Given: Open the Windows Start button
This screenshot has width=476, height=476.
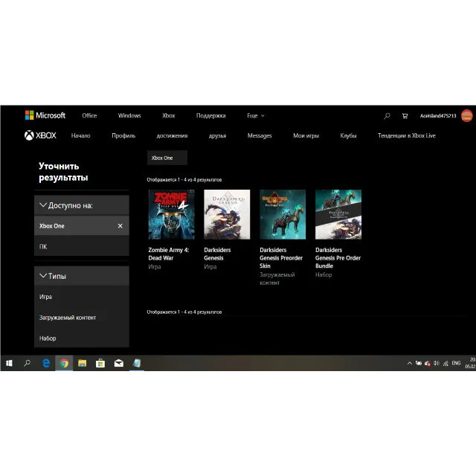Looking at the screenshot, I should (x=9, y=363).
